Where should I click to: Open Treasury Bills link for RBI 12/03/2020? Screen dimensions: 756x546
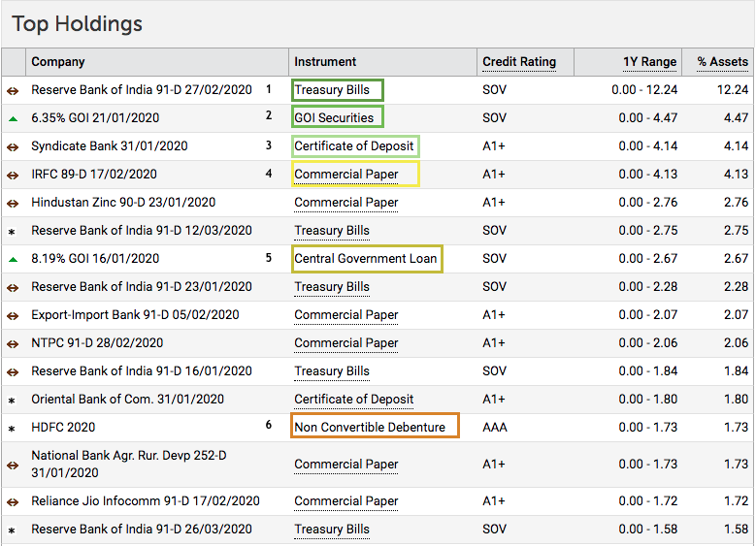(x=332, y=231)
